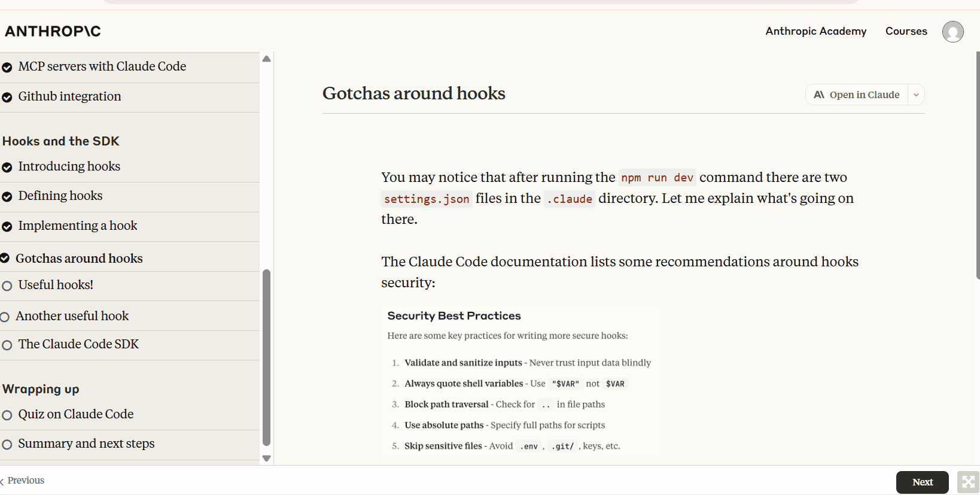Click the Gotchas around hooks page title

point(413,93)
